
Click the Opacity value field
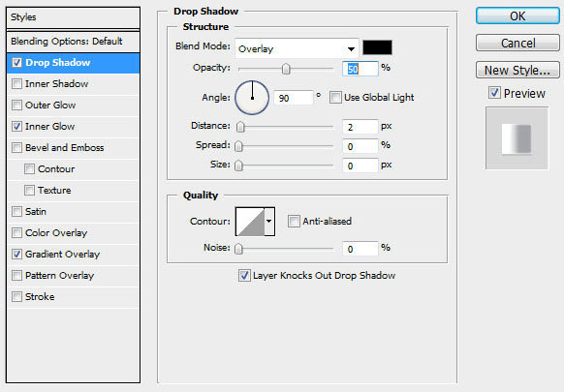360,69
